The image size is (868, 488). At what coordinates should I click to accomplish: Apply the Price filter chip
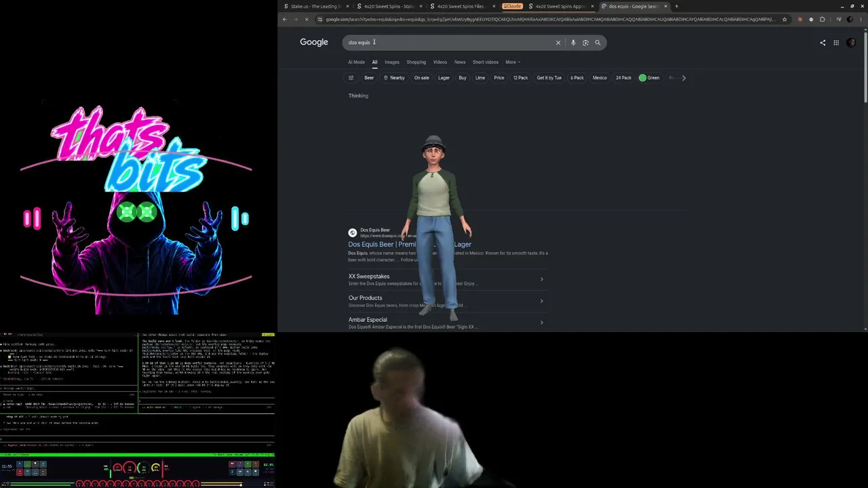point(499,78)
